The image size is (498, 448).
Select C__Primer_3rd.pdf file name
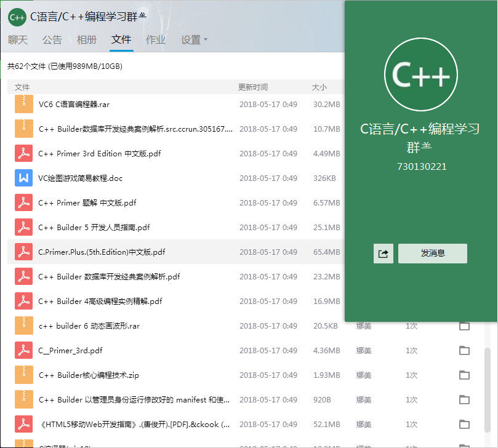pyautogui.click(x=71, y=351)
